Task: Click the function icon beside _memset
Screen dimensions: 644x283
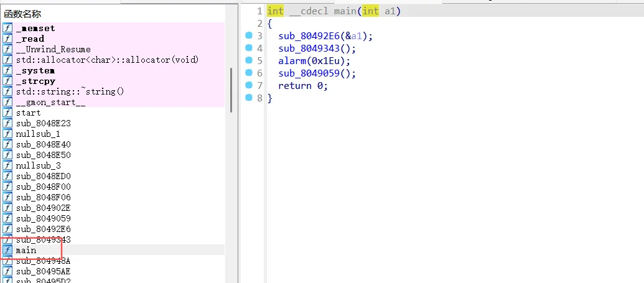Action: tap(7, 28)
